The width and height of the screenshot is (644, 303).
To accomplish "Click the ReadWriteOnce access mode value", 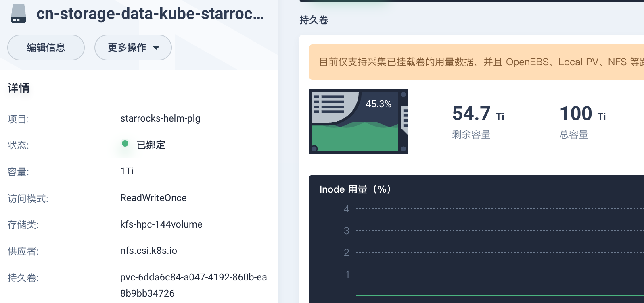I will [153, 198].
